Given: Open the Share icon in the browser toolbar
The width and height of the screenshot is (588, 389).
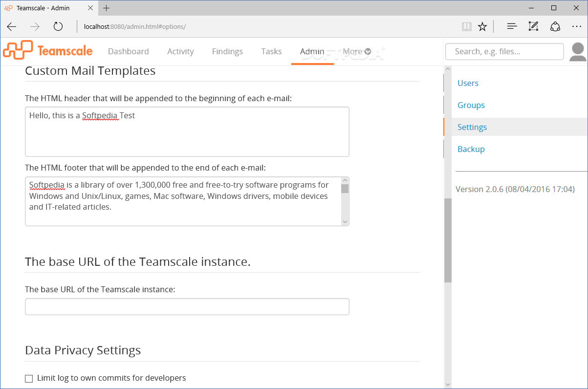Looking at the screenshot, I should click(555, 26).
